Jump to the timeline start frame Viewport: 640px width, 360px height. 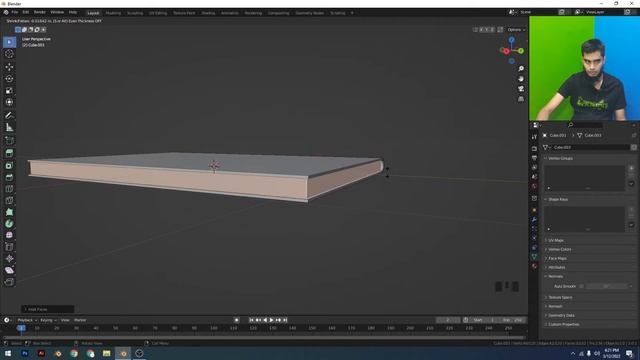coord(251,320)
